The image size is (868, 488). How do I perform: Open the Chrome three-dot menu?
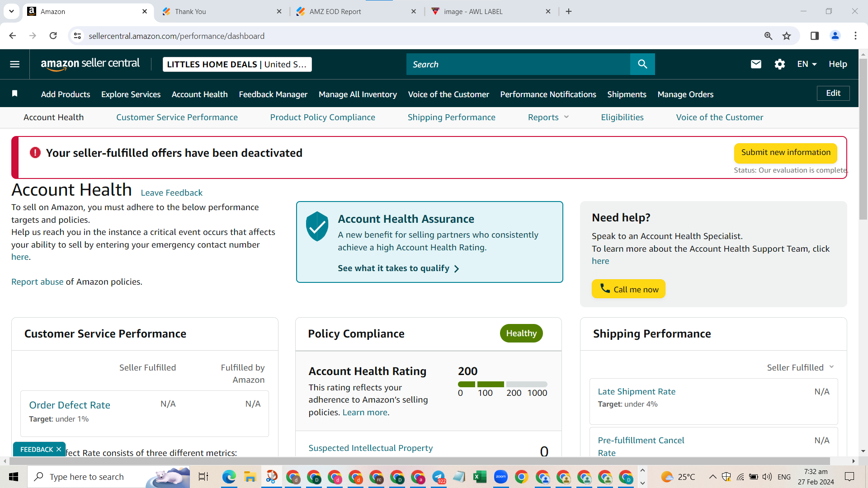pos(855,36)
